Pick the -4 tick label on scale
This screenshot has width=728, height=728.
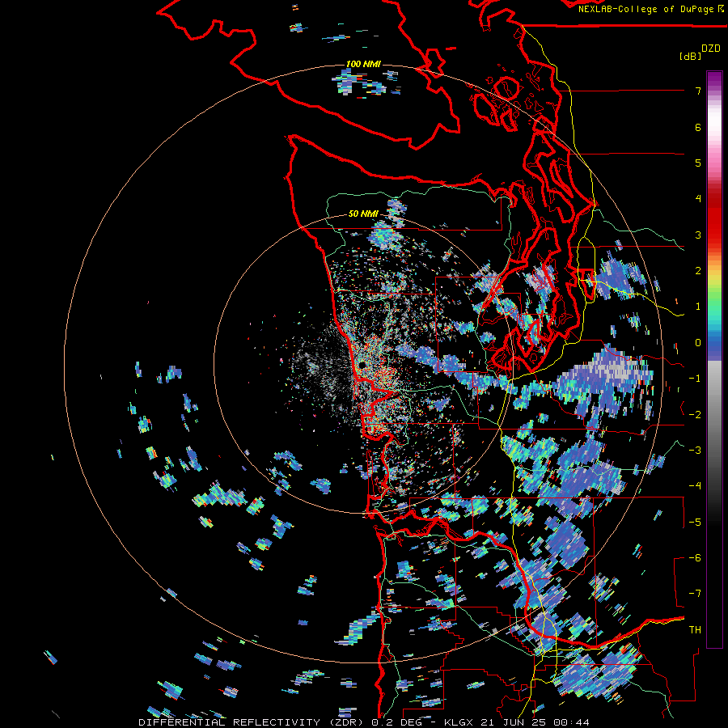point(695,486)
